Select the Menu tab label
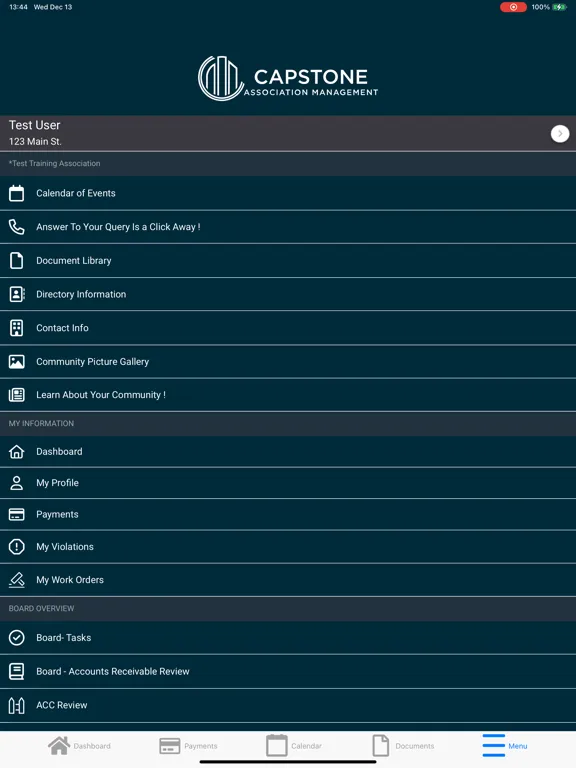This screenshot has width=576, height=768. (518, 746)
